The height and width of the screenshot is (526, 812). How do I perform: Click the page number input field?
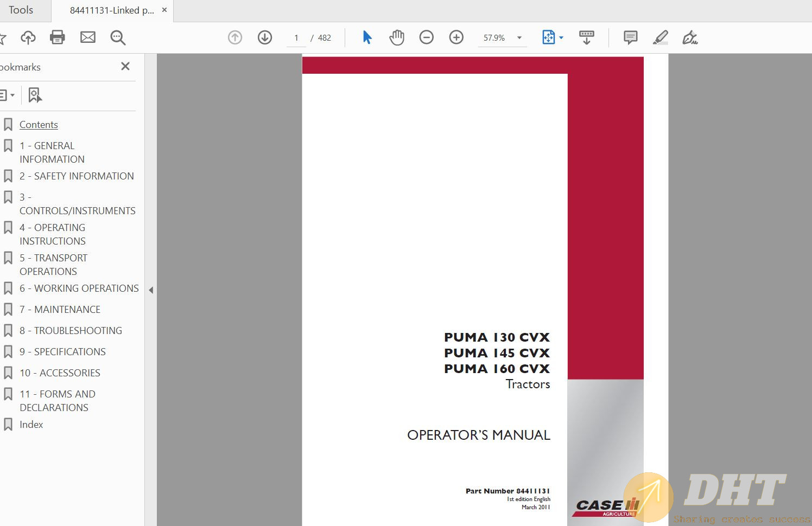pos(296,38)
